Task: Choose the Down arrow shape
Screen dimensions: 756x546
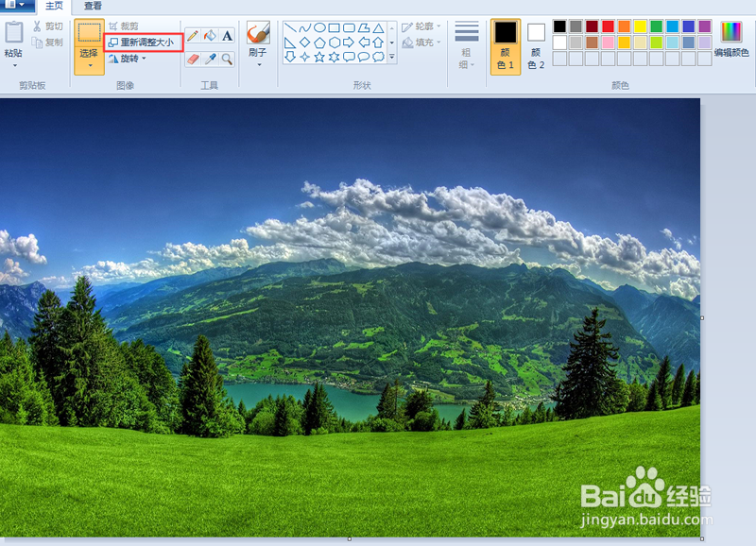Action: tap(290, 57)
